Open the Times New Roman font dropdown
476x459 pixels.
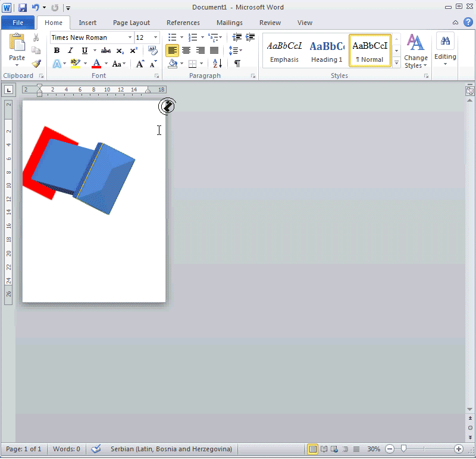pyautogui.click(x=130, y=37)
